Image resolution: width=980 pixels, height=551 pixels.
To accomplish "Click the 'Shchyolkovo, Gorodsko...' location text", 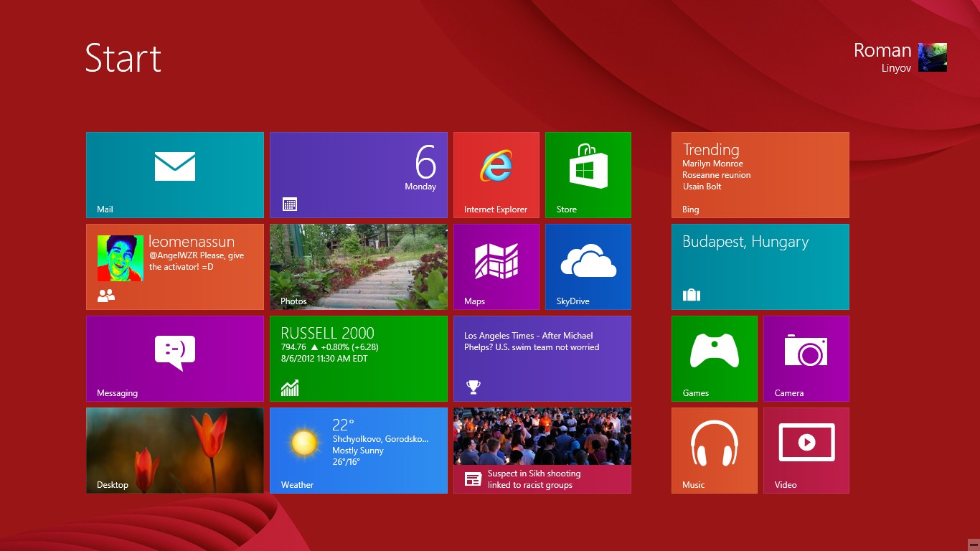I will (x=380, y=439).
